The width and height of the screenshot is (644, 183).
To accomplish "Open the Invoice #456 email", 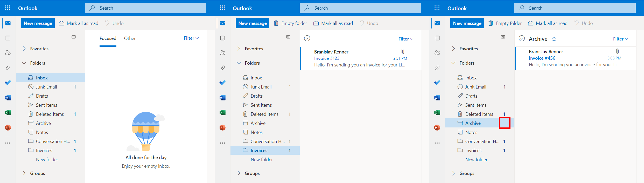I will pos(575,58).
